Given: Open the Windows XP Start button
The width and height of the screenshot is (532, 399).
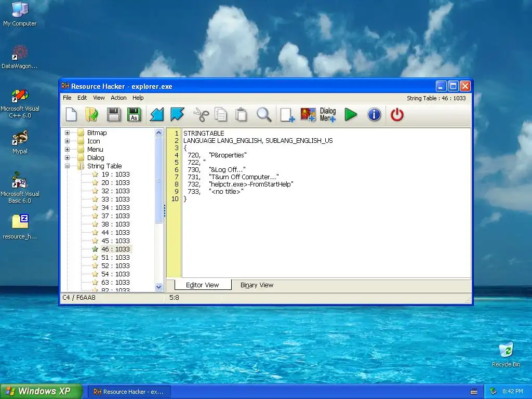Looking at the screenshot, I should [x=41, y=391].
